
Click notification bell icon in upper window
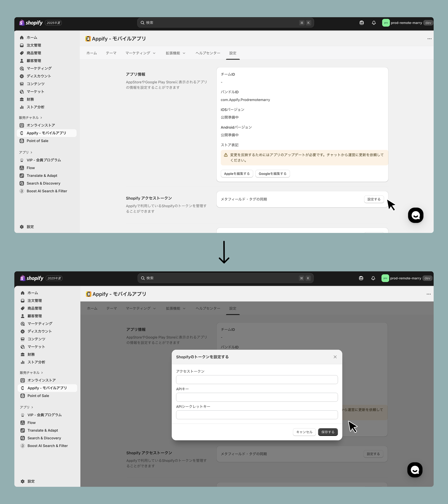[x=374, y=23]
